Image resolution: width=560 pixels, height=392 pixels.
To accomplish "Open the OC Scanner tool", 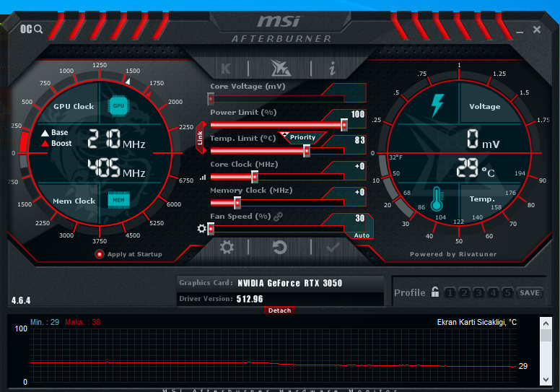I will pyautogui.click(x=32, y=29).
